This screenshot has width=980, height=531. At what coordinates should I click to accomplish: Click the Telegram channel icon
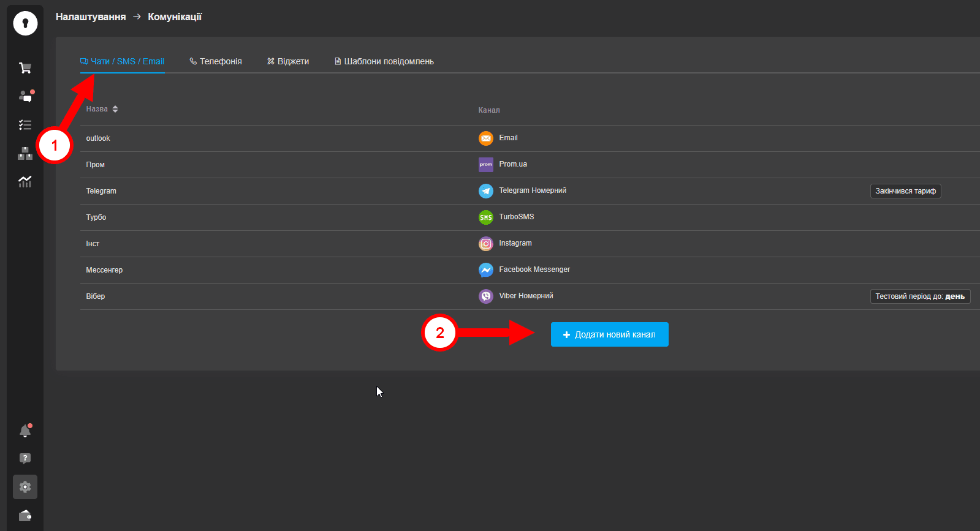point(486,191)
